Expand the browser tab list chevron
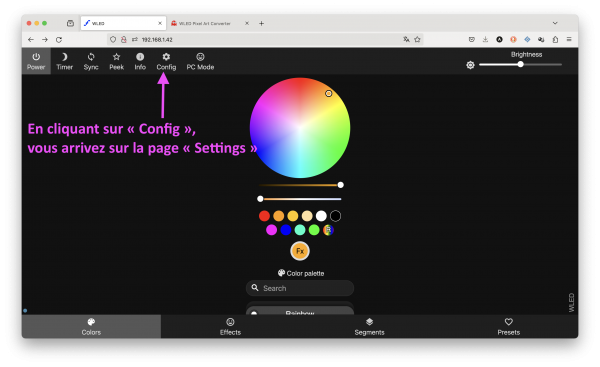 (555, 23)
